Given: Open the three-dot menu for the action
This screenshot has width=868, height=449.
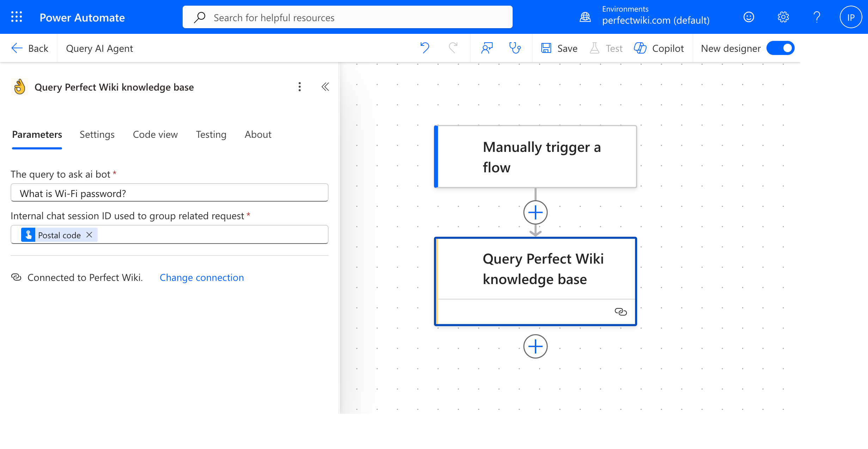Looking at the screenshot, I should click(299, 87).
